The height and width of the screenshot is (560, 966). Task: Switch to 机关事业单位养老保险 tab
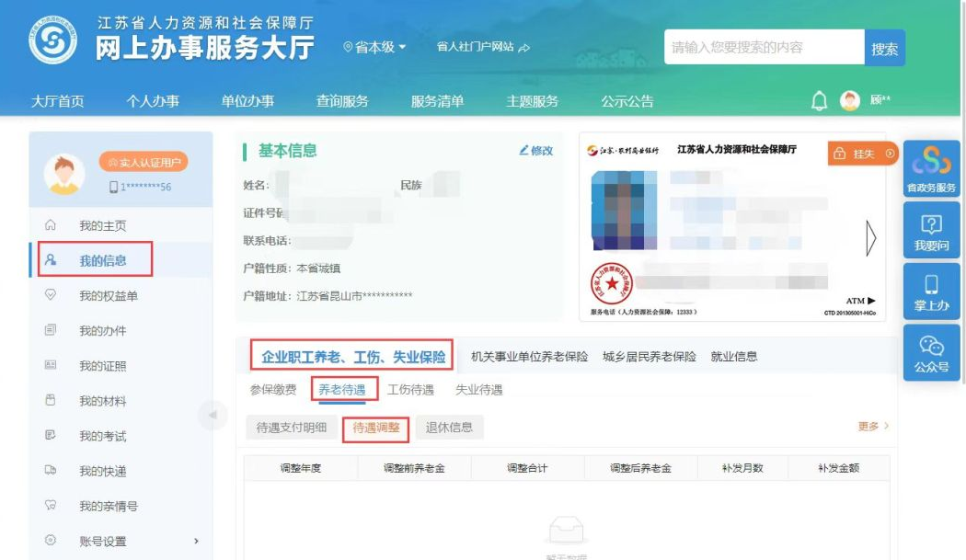point(529,357)
